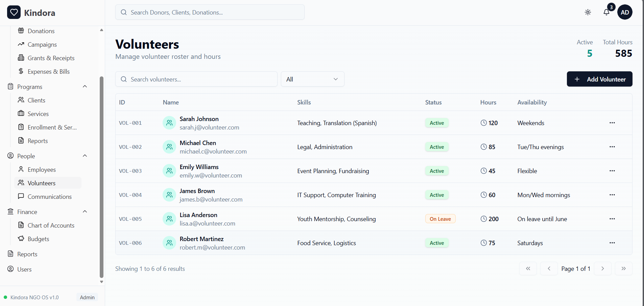Click the Programs section icon

point(10,87)
